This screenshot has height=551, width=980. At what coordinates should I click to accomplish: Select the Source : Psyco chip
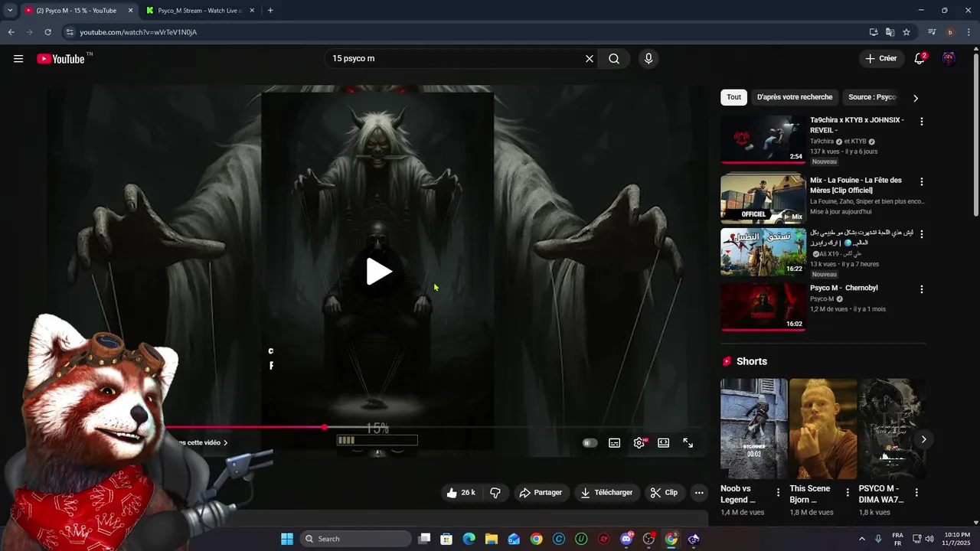[872, 97]
